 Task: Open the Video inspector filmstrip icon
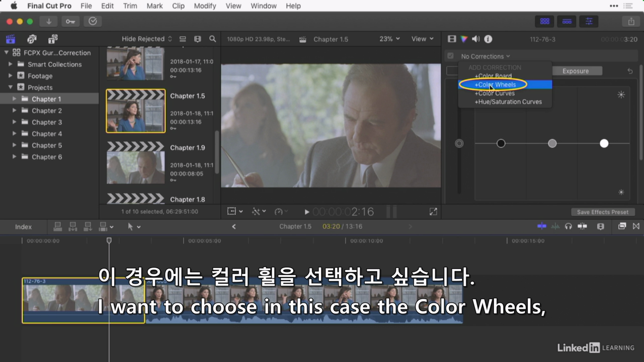452,39
